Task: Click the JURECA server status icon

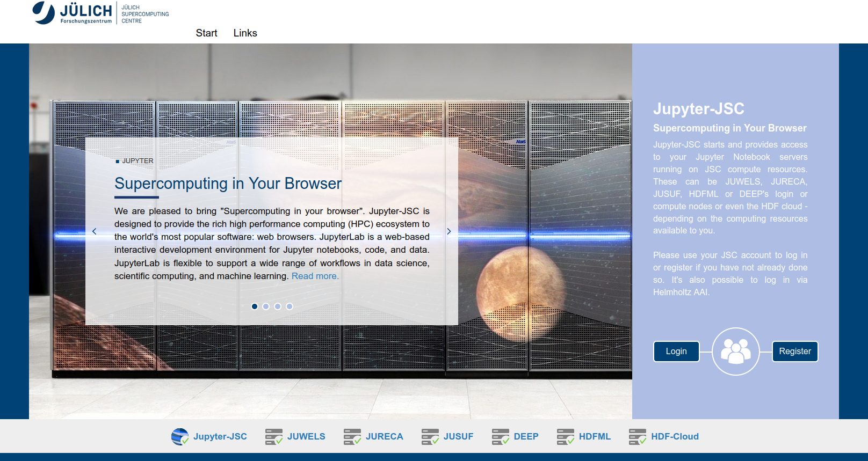Action: (352, 437)
